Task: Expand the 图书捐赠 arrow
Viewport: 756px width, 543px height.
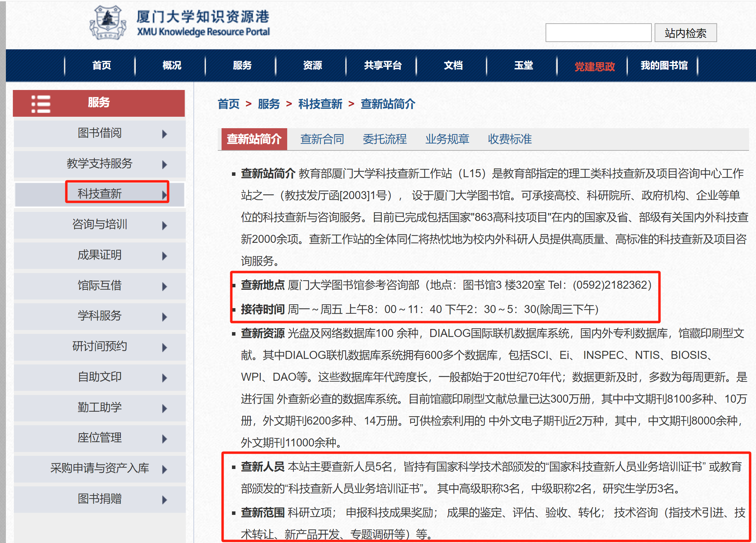Action: tap(165, 500)
